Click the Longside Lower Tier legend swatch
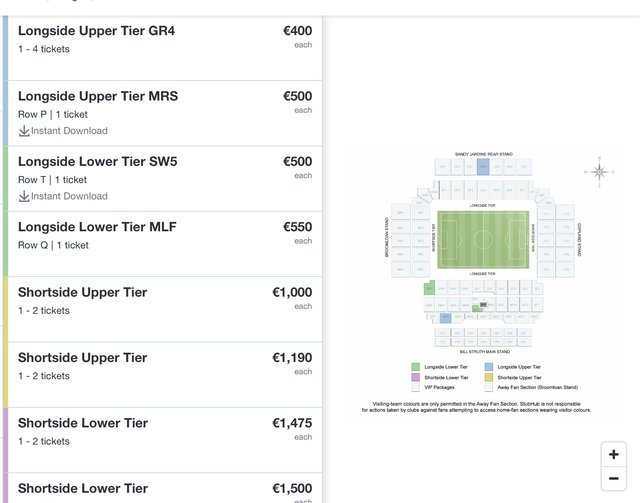The width and height of the screenshot is (640, 503). pyautogui.click(x=416, y=366)
